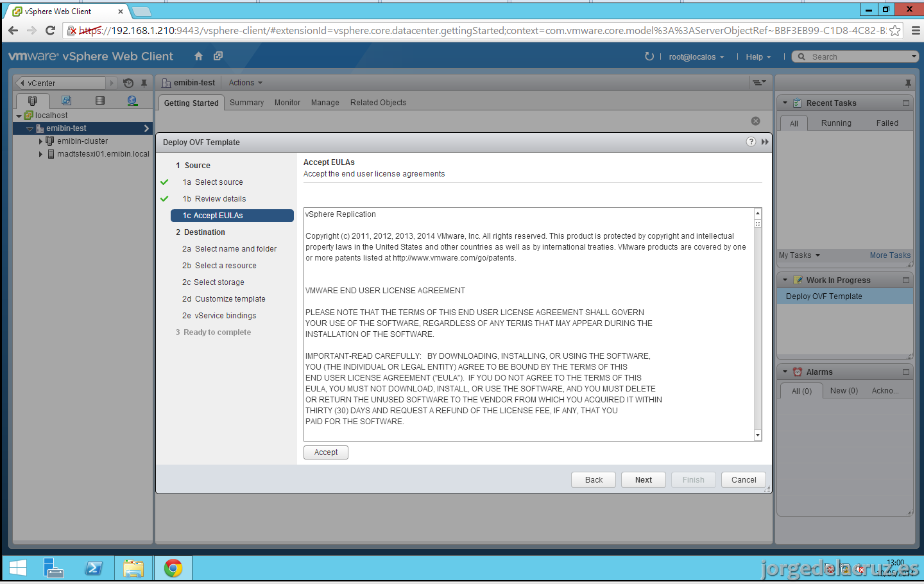Viewport: 924px width, 584px height.
Task: Bookmark this page with the star icon
Action: coord(895,30)
